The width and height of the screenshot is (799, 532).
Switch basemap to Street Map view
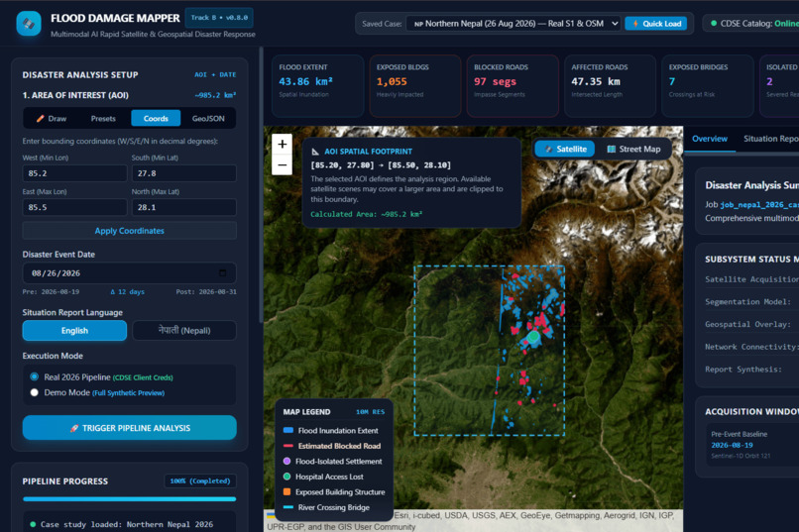pos(633,150)
